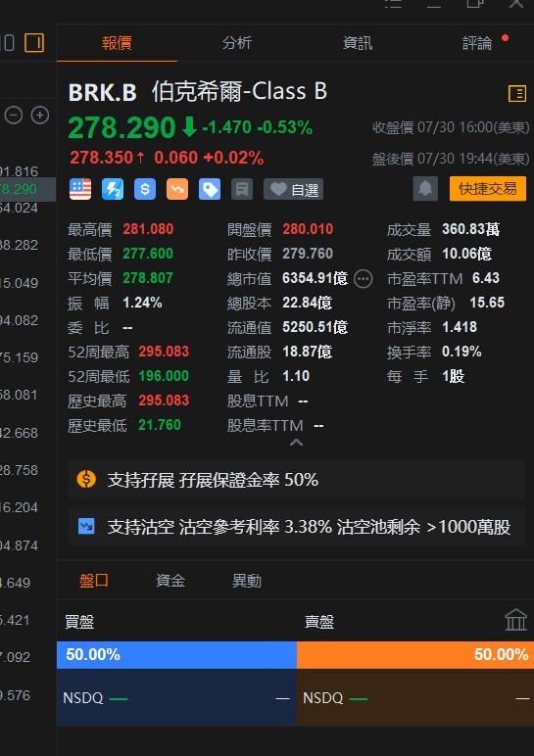Click the blue dollar sign icon
534x756 pixels.
(145, 189)
